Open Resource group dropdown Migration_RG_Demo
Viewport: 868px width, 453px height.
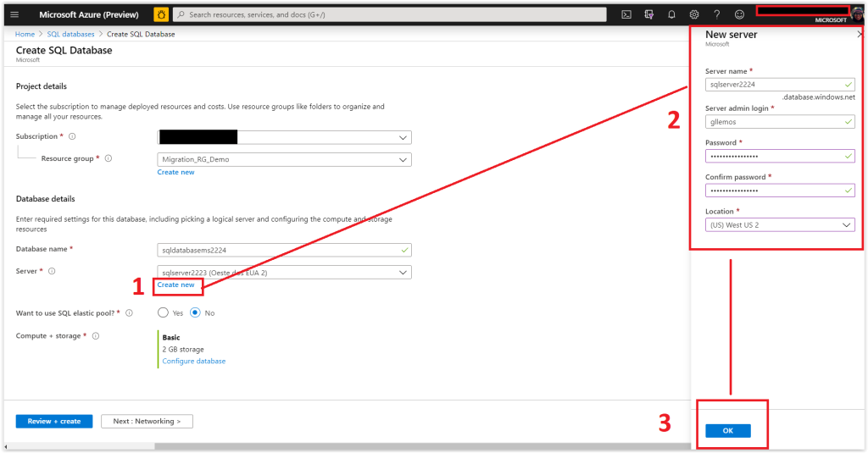(284, 159)
